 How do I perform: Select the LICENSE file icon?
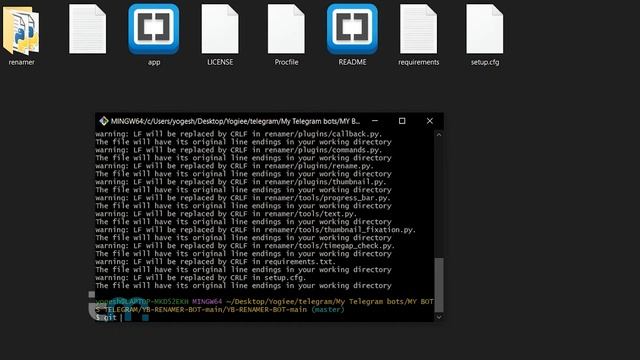(x=220, y=29)
